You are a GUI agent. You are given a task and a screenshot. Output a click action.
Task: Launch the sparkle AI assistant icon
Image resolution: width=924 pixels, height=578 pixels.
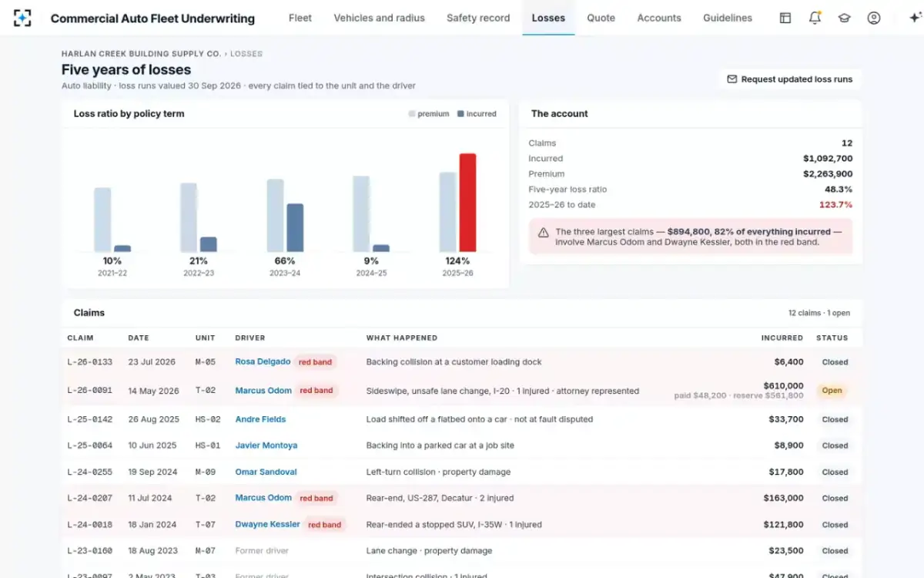pyautogui.click(x=915, y=18)
